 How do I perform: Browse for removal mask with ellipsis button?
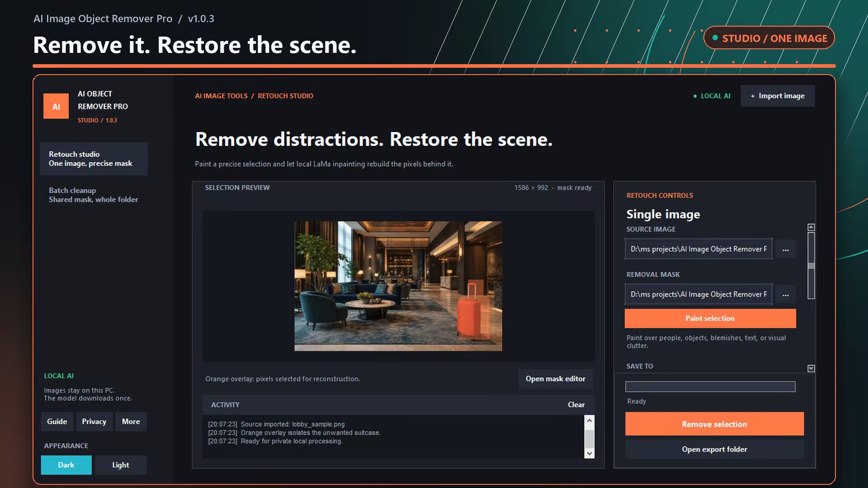[786, 294]
